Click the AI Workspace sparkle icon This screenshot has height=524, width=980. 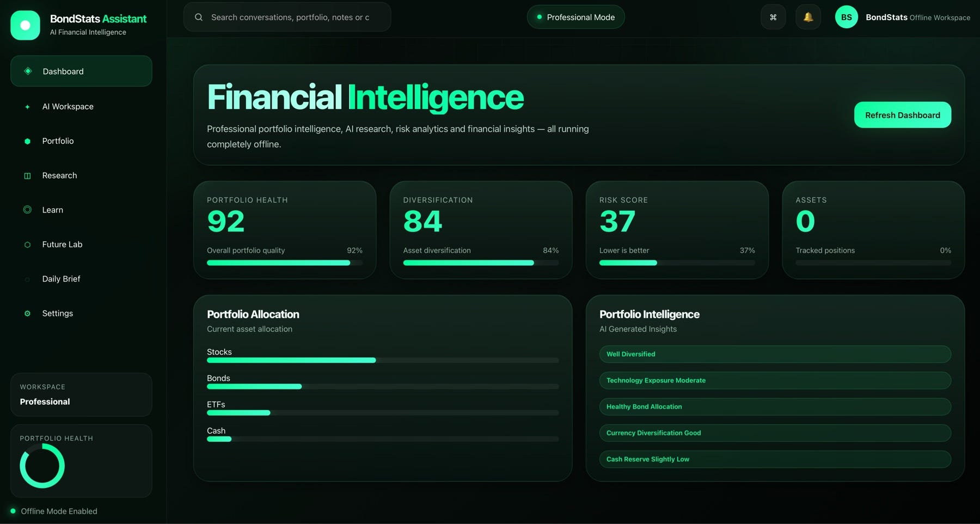(27, 107)
